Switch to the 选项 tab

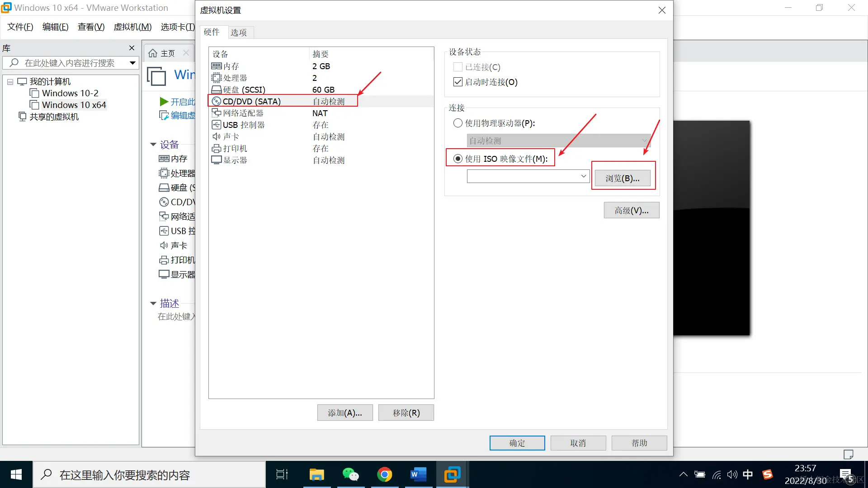tap(239, 33)
